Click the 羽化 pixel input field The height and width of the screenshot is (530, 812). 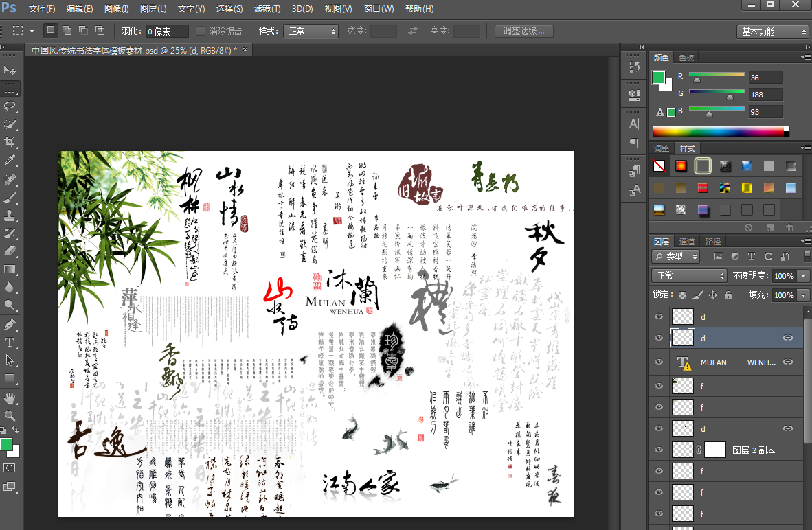167,32
